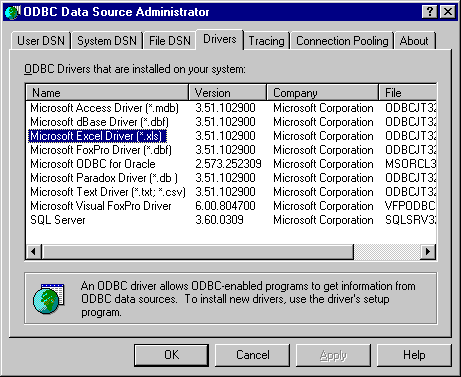Open the Tracing tab
Viewport: 461px width, 377px height.
click(x=267, y=41)
